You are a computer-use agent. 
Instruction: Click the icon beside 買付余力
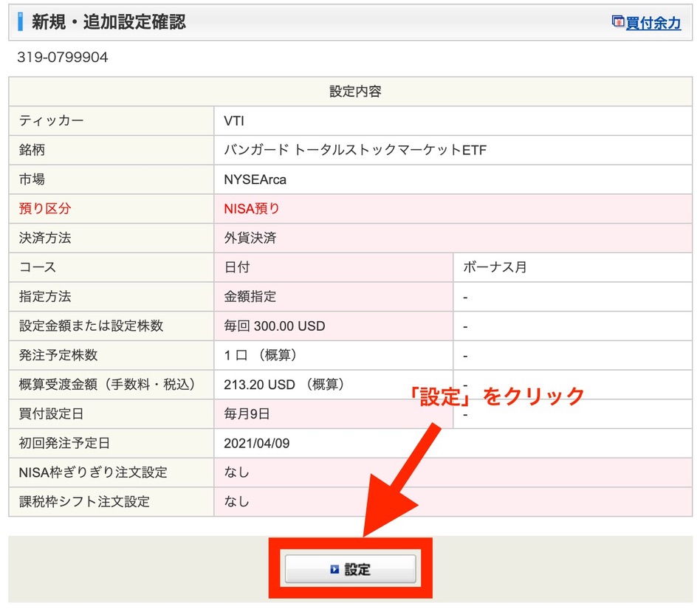(618, 21)
